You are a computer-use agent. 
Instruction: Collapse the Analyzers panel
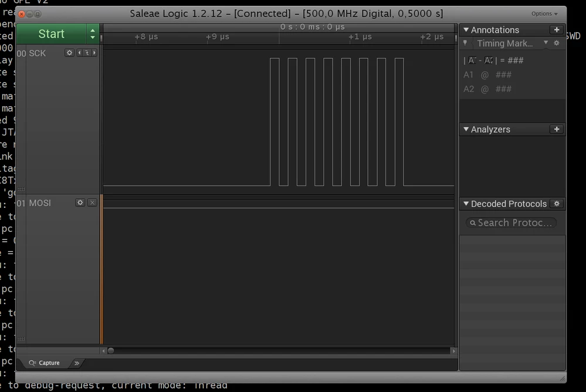pos(466,129)
